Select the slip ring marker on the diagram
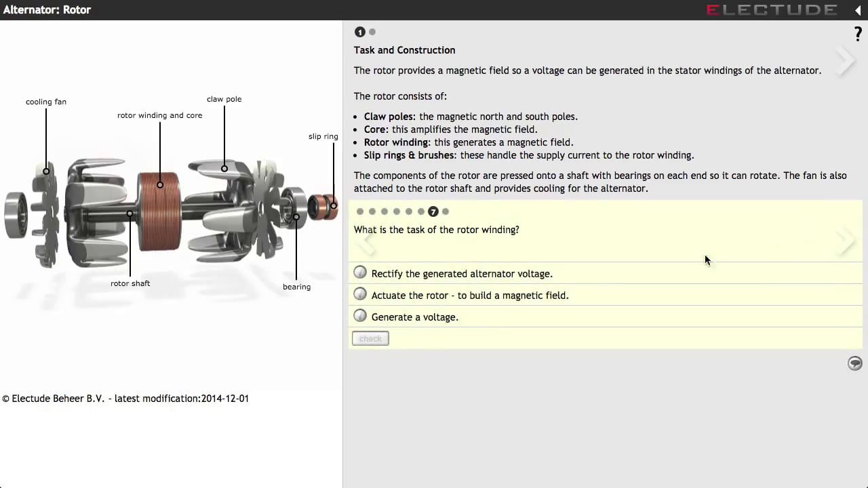The height and width of the screenshot is (488, 868). (334, 205)
